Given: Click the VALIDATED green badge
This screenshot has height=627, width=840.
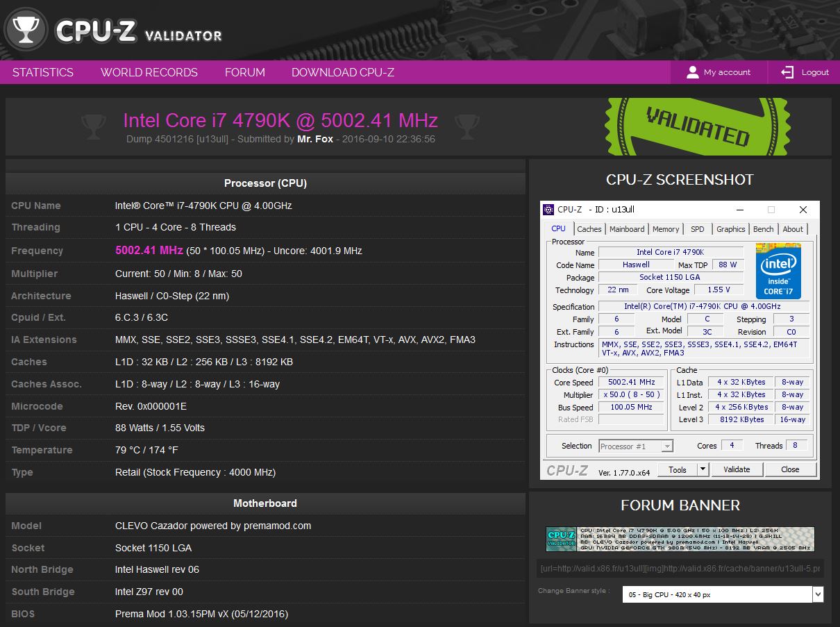Looking at the screenshot, I should coord(697,126).
